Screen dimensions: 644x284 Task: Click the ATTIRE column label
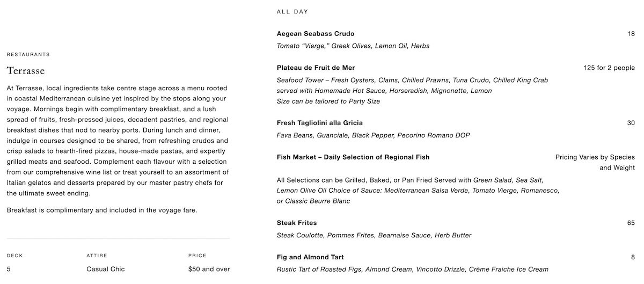click(97, 256)
